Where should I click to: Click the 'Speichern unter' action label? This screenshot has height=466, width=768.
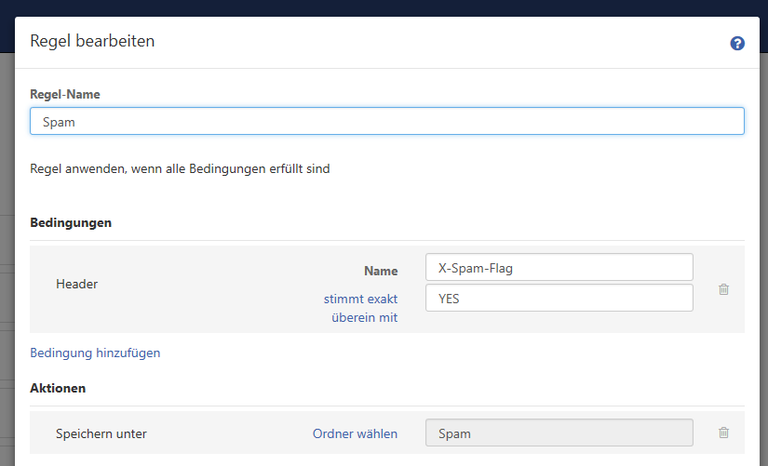(101, 434)
